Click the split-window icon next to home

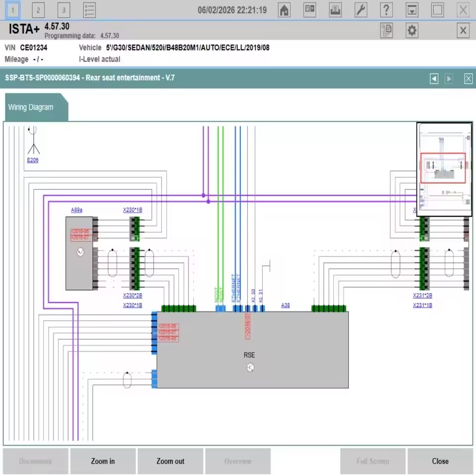click(309, 10)
